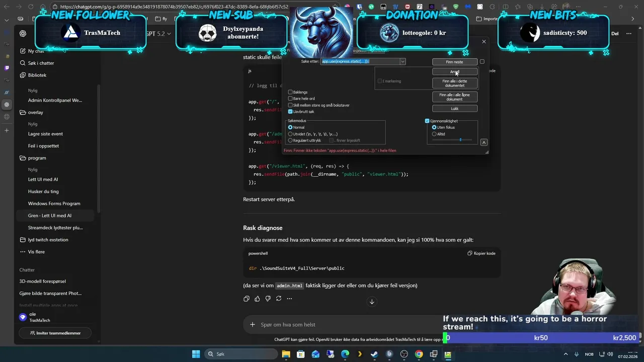This screenshot has width=644, height=362.
Task: Click the microphone tray icon
Action: 577,354
